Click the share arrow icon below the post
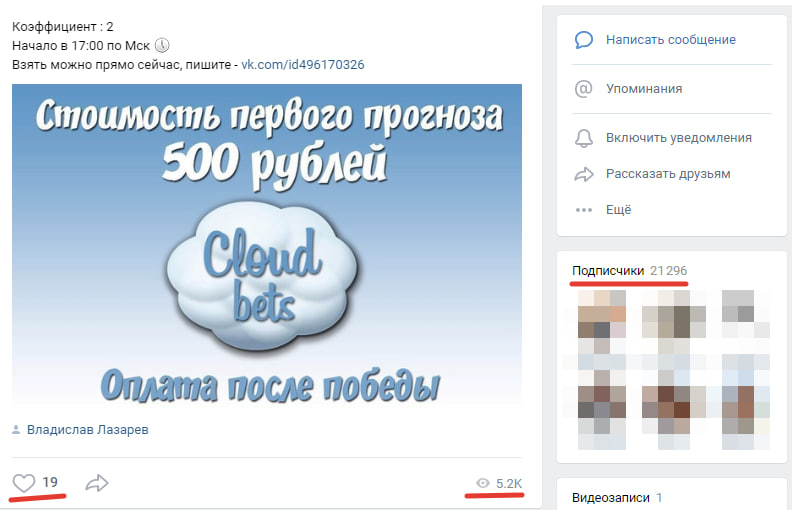The image size is (792, 513). click(x=97, y=483)
